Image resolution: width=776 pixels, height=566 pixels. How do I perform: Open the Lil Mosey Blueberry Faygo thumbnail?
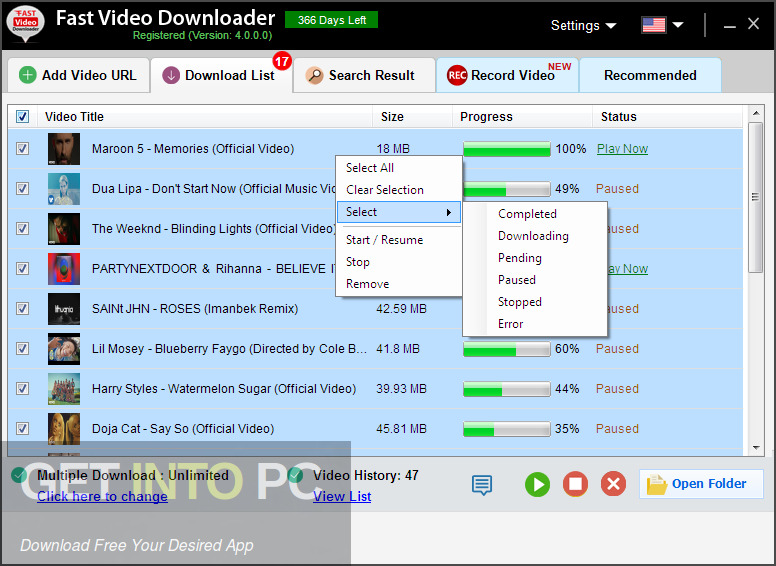64,349
